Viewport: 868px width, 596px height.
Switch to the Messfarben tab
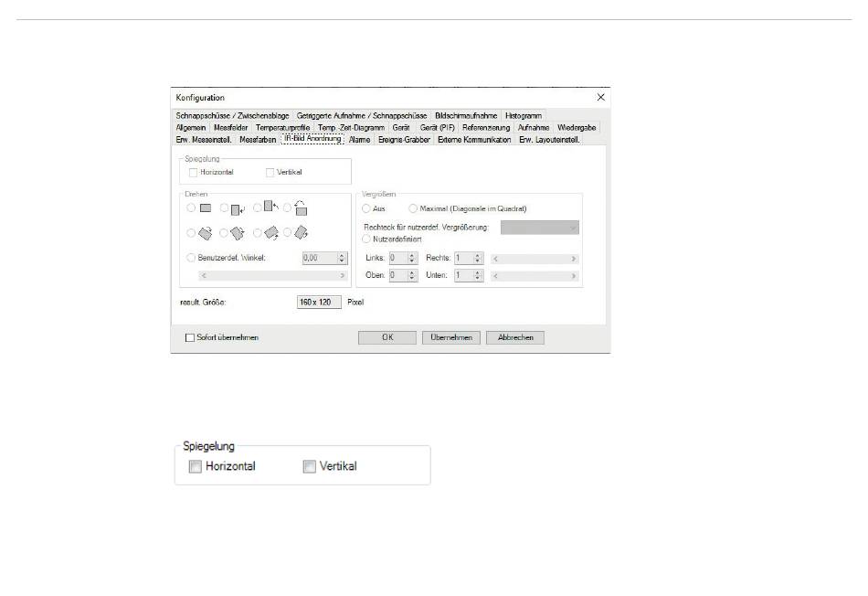point(258,140)
